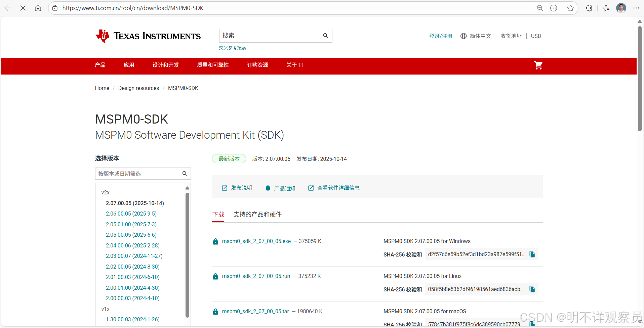Download mspm0_sdk_2_07_00_05.exe
Image resolution: width=644 pixels, height=328 pixels.
(x=256, y=241)
